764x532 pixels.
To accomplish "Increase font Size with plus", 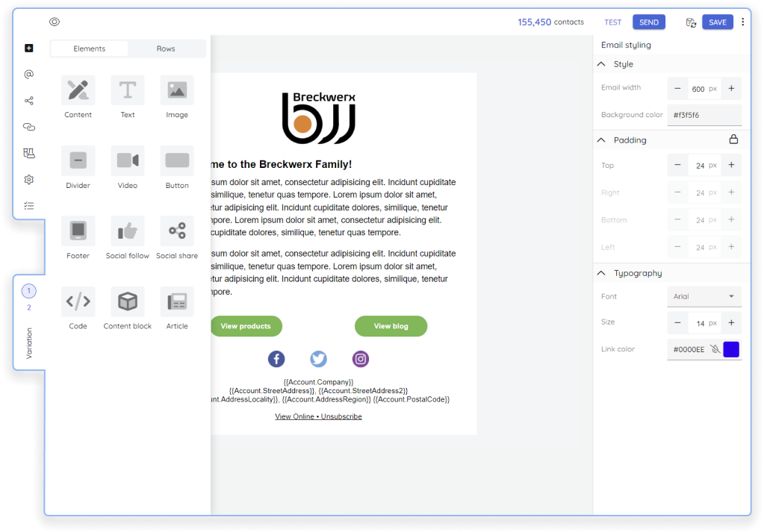I will click(x=731, y=322).
